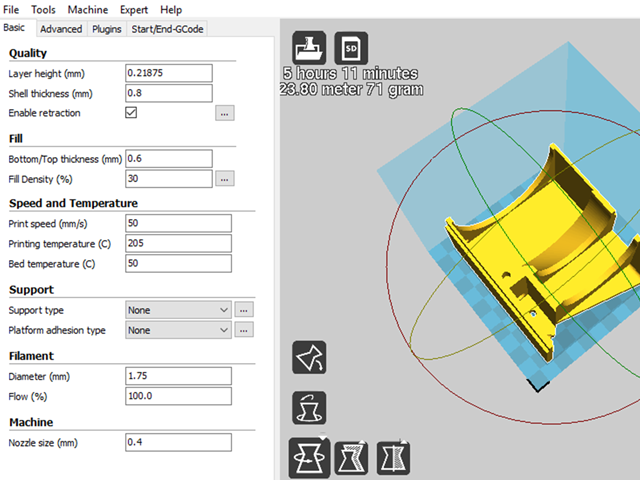Click the Support section heading
Image resolution: width=640 pixels, height=480 pixels.
click(x=31, y=290)
